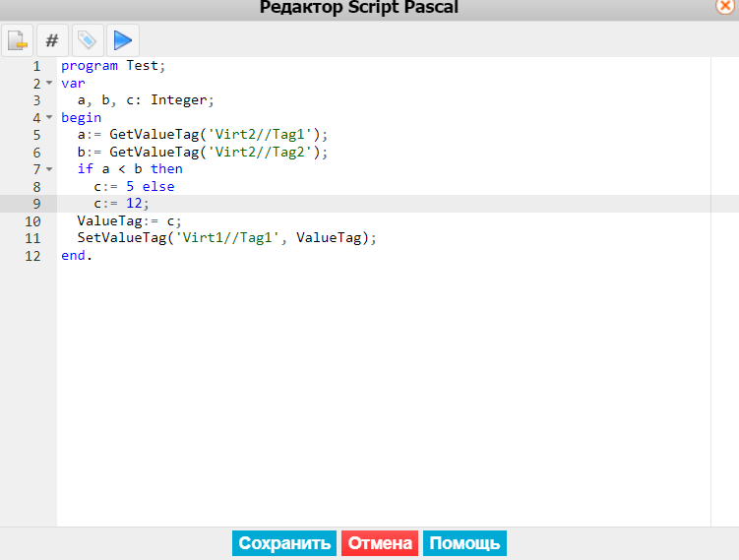Open the tag picker icon
This screenshot has height=560, width=739.
tap(88, 40)
